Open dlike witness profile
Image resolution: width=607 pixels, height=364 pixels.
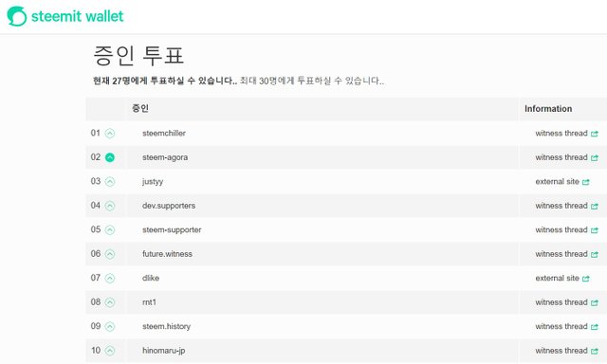click(151, 278)
